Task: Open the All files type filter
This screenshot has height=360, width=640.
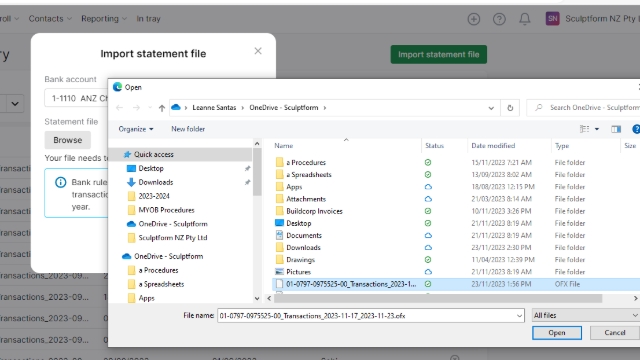Action: coord(586,315)
